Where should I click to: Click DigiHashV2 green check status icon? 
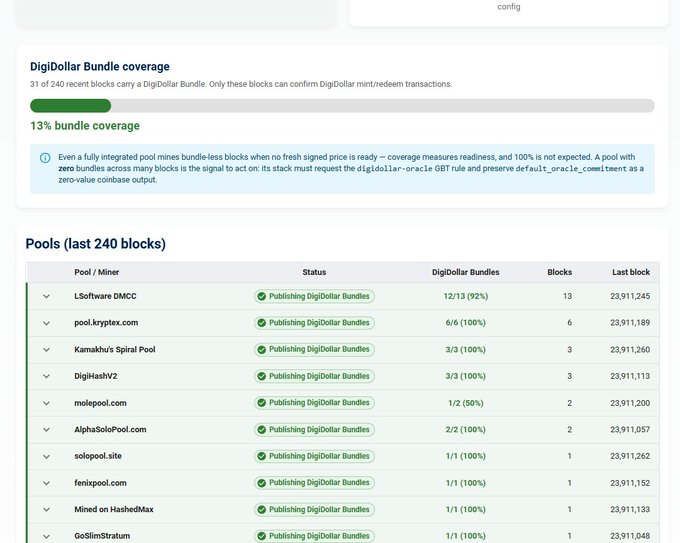click(x=262, y=376)
